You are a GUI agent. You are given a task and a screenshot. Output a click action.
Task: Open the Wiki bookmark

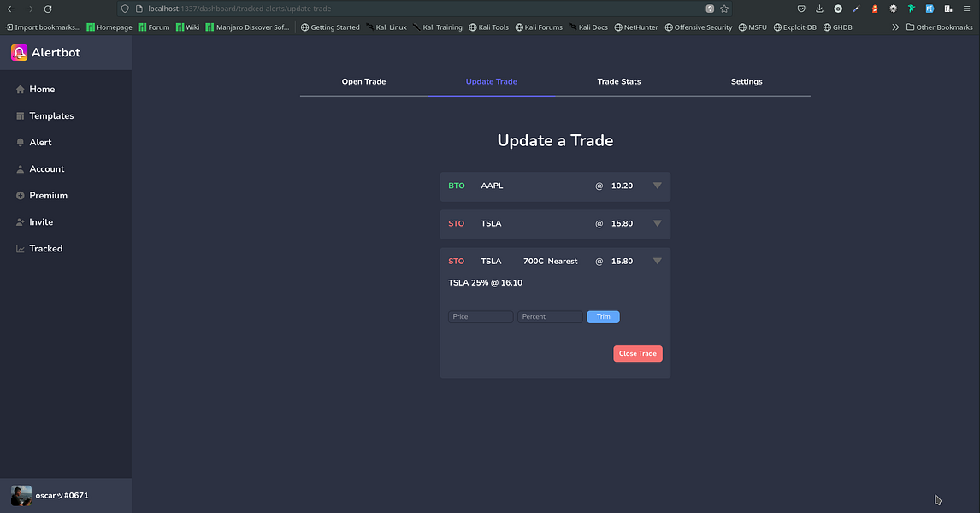coord(187,27)
